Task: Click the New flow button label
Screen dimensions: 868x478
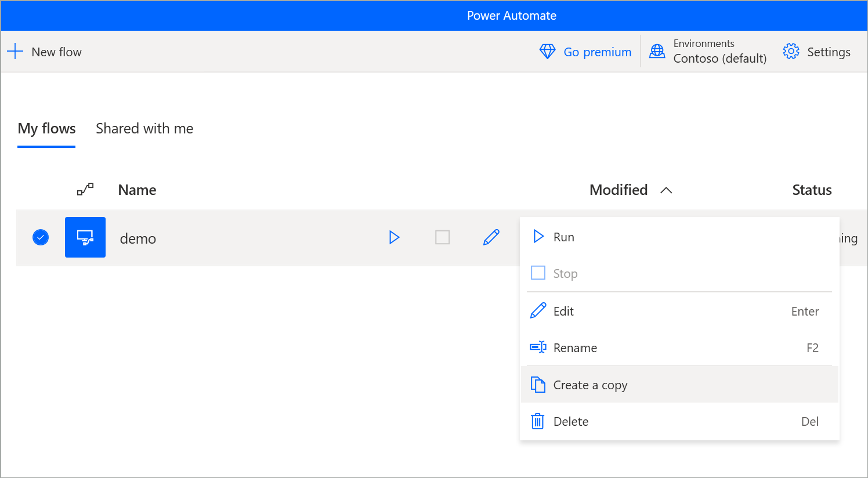Action: click(57, 52)
